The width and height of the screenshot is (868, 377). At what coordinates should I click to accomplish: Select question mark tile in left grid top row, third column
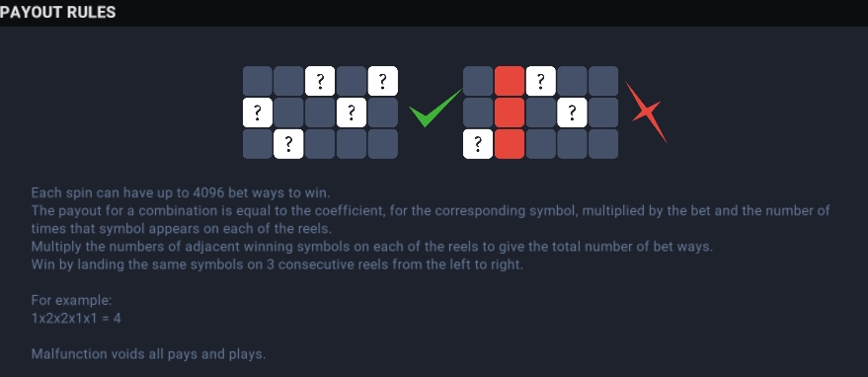point(320,81)
